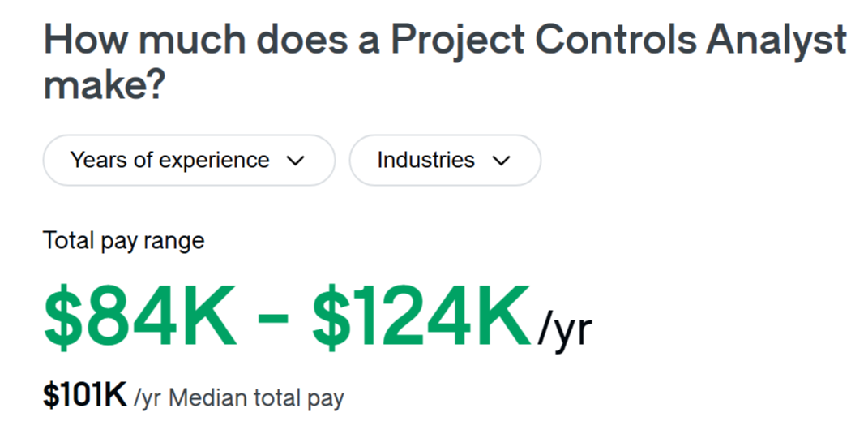The height and width of the screenshot is (434, 868).
Task: Click the 'Industries' label text
Action: [425, 160]
